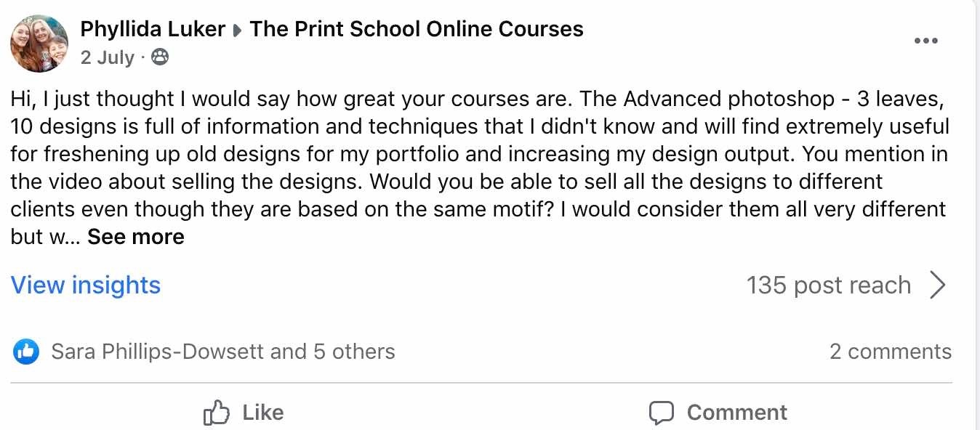Open the three-dot post options menu
The height and width of the screenshot is (430, 980).
925,41
